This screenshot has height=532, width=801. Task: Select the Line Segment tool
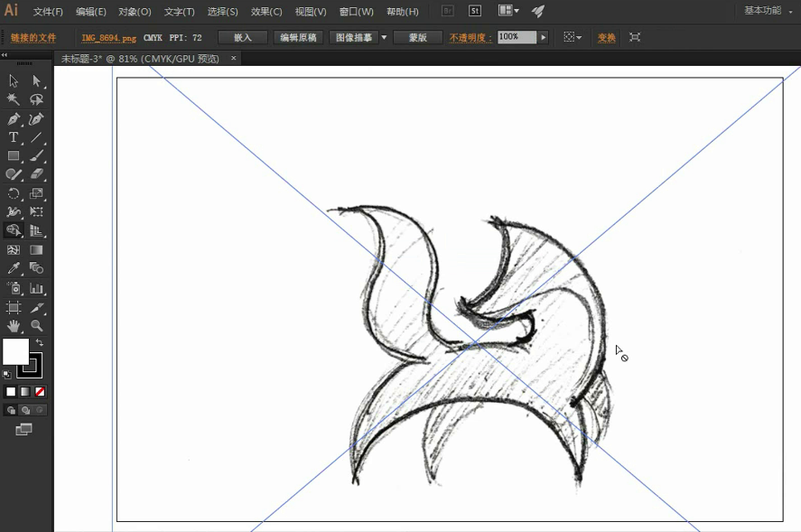(36, 137)
